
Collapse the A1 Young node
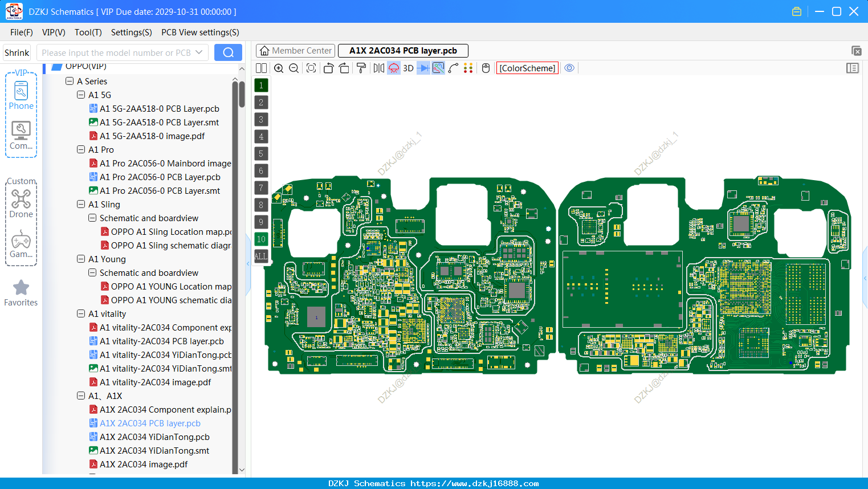coord(81,259)
